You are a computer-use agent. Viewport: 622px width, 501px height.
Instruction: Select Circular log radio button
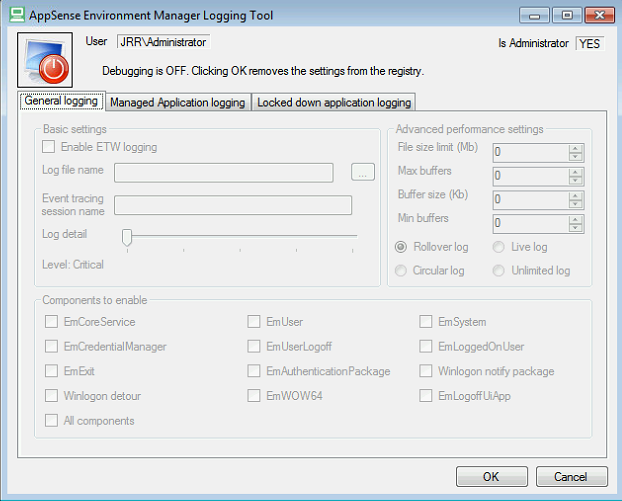coord(401,271)
